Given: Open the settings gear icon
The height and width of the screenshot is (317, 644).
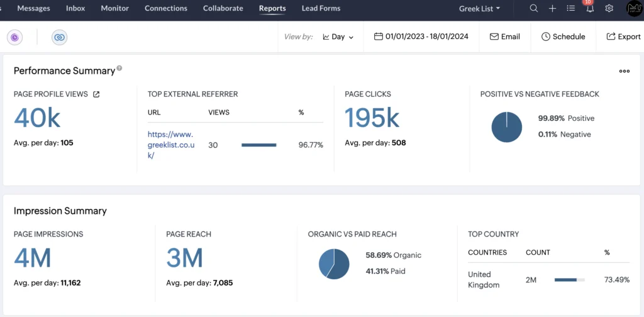Looking at the screenshot, I should click(x=609, y=8).
